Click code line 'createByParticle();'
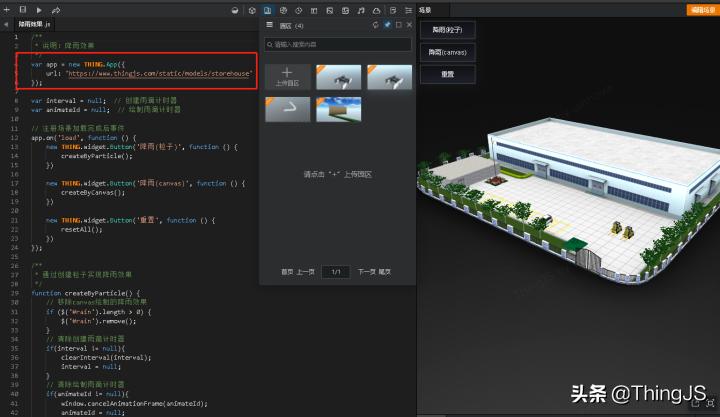 tap(96, 156)
